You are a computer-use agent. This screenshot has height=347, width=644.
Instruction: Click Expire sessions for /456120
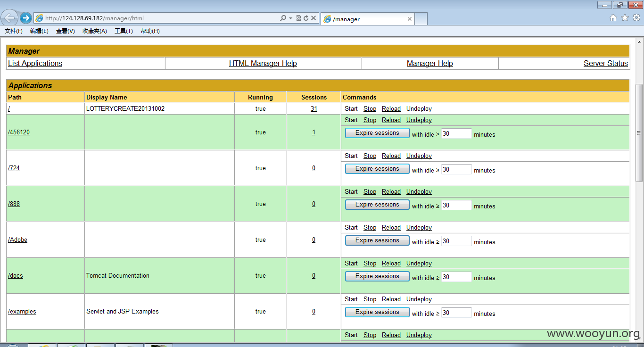[x=377, y=133]
